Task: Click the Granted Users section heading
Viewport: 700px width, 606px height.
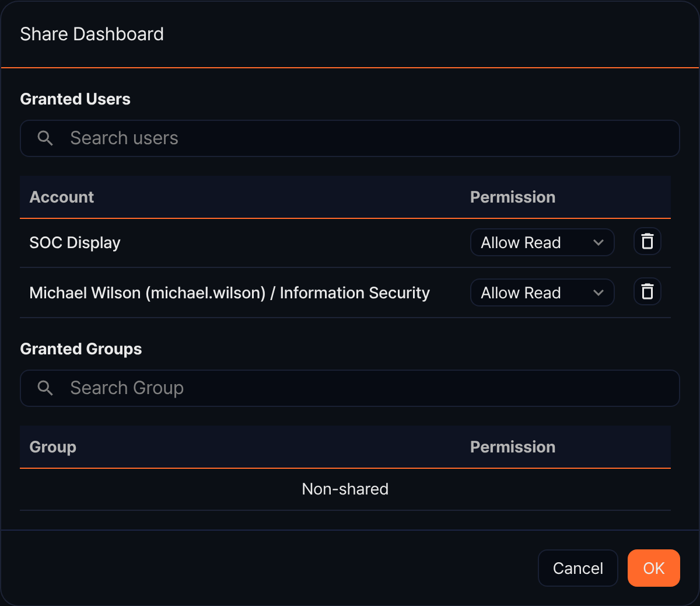Action: [x=75, y=99]
